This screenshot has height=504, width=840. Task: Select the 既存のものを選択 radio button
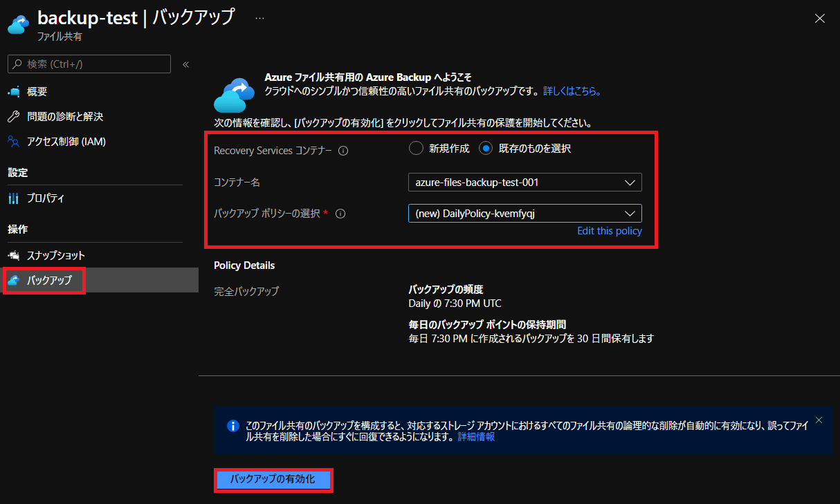486,148
